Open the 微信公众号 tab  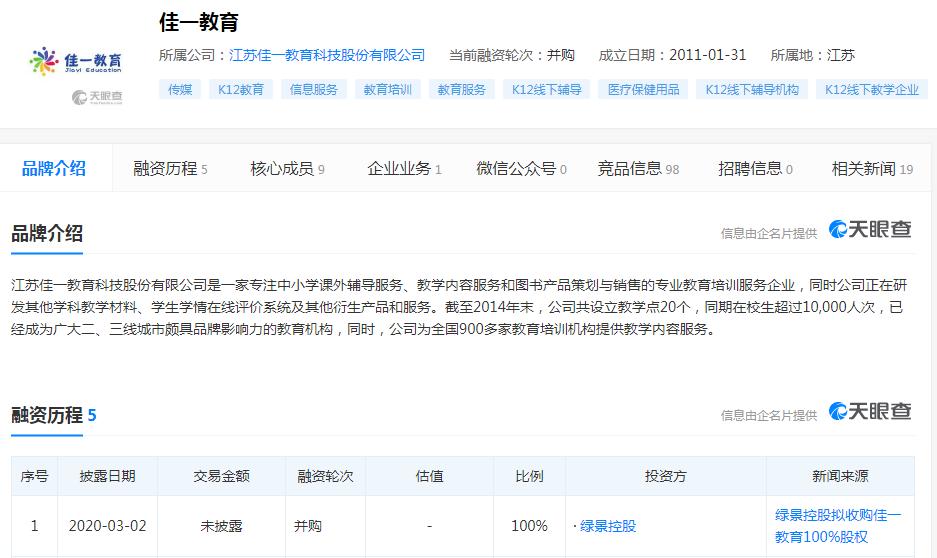(521, 169)
